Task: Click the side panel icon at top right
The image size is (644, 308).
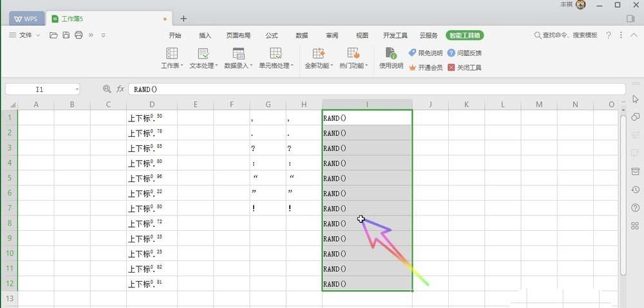Action: [630, 19]
